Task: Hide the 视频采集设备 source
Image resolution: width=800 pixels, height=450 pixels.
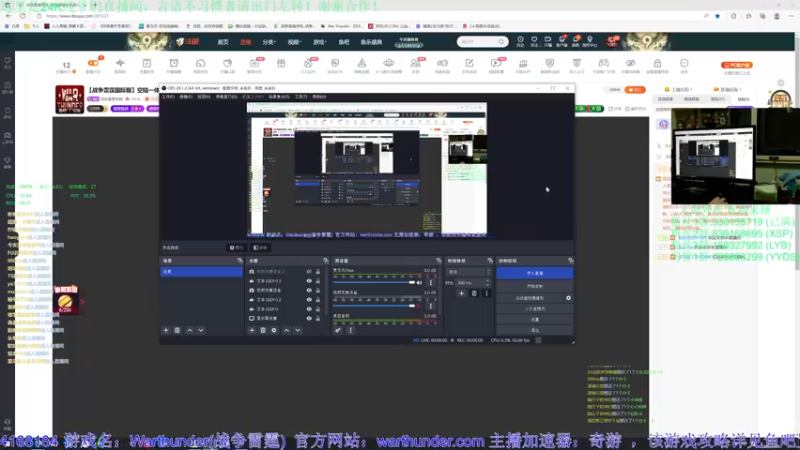Action: tap(309, 290)
